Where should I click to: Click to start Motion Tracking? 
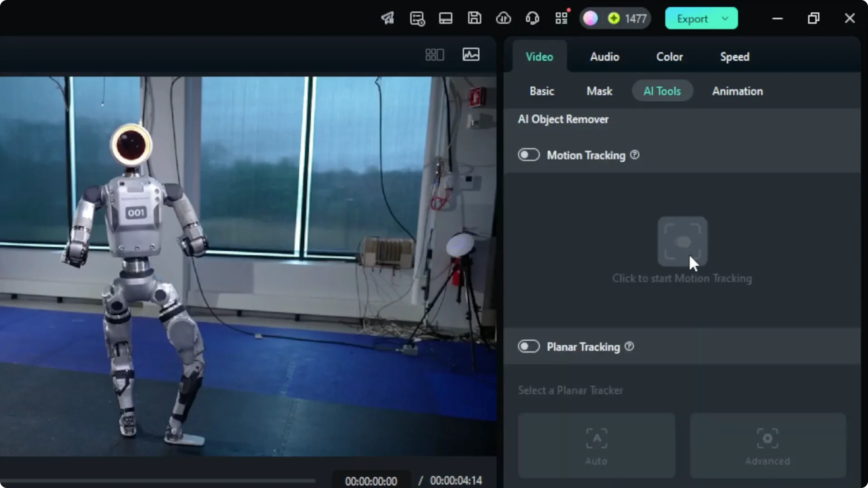[x=682, y=241]
